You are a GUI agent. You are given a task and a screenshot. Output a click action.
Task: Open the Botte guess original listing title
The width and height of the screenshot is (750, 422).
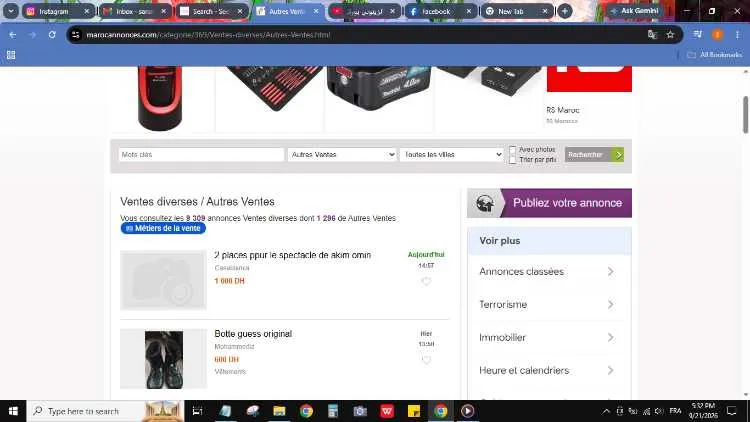253,334
